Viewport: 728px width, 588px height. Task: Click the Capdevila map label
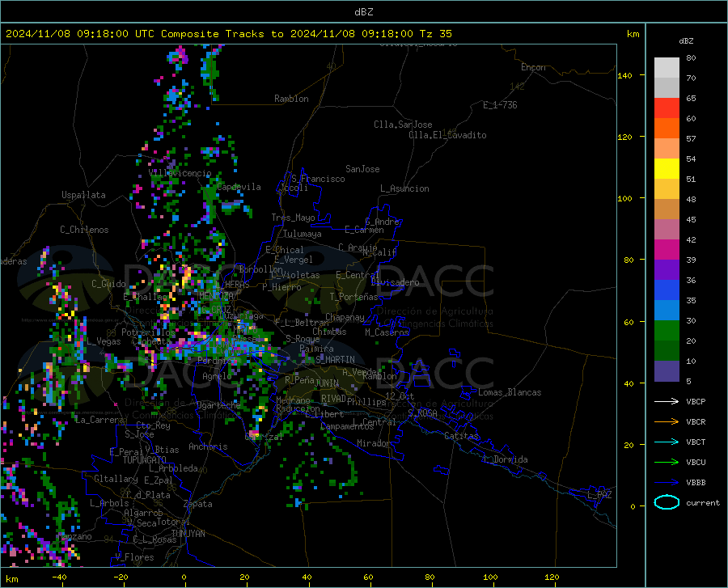pos(239,187)
